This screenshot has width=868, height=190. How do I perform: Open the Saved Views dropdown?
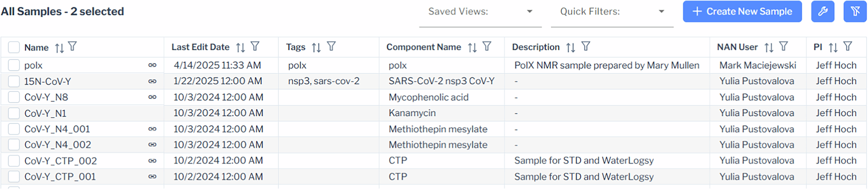click(480, 12)
